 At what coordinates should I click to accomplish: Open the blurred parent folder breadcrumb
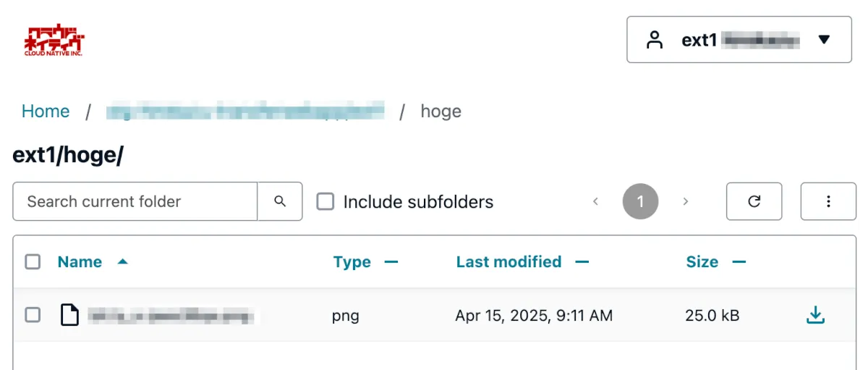pos(244,112)
